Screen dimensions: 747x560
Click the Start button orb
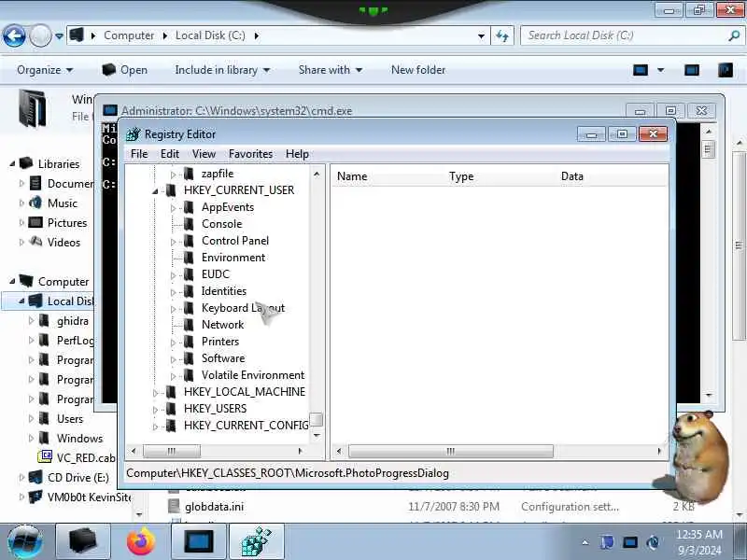pyautogui.click(x=25, y=542)
